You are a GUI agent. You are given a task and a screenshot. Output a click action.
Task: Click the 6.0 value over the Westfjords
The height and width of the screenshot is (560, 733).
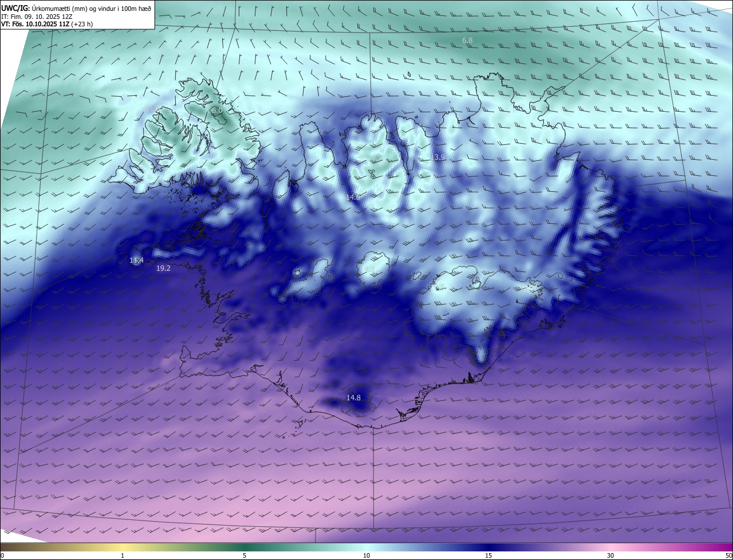pos(216,110)
